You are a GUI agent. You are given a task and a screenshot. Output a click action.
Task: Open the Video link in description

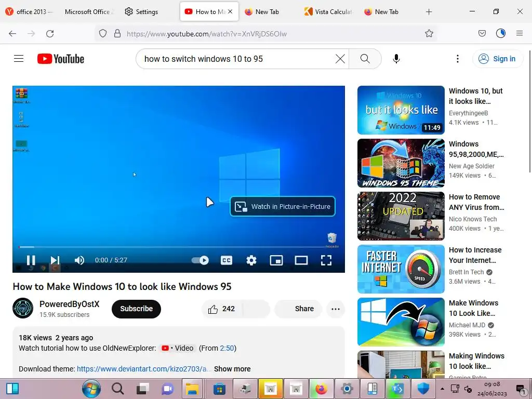click(178, 348)
